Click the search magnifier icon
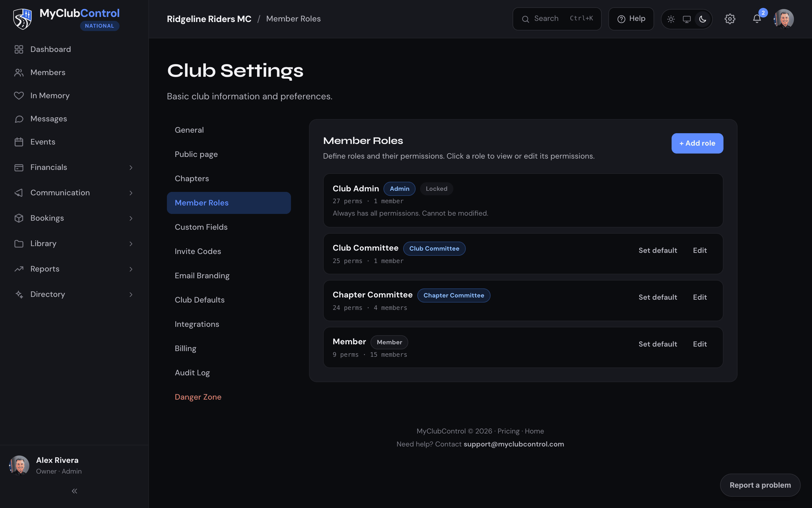 (526, 19)
